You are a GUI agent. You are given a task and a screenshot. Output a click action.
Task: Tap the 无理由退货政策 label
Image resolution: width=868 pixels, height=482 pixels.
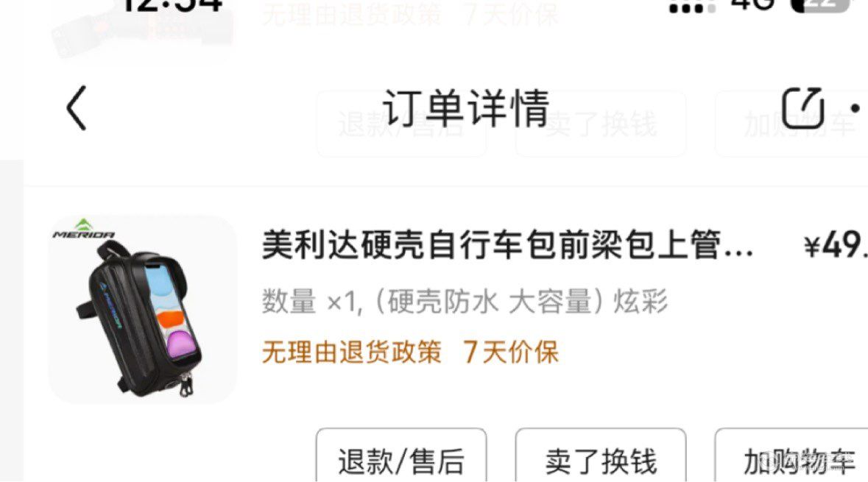[351, 352]
